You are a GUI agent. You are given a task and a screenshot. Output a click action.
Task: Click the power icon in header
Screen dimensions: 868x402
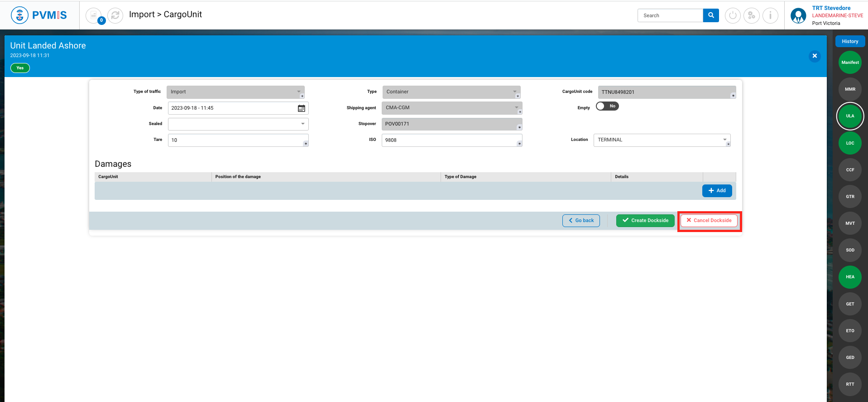pos(733,15)
